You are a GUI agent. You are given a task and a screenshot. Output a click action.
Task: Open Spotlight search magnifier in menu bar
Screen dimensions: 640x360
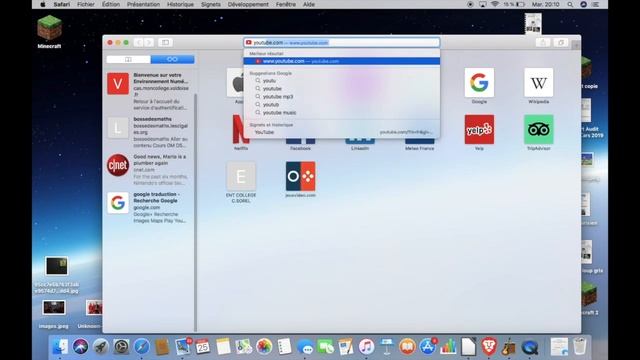570,4
